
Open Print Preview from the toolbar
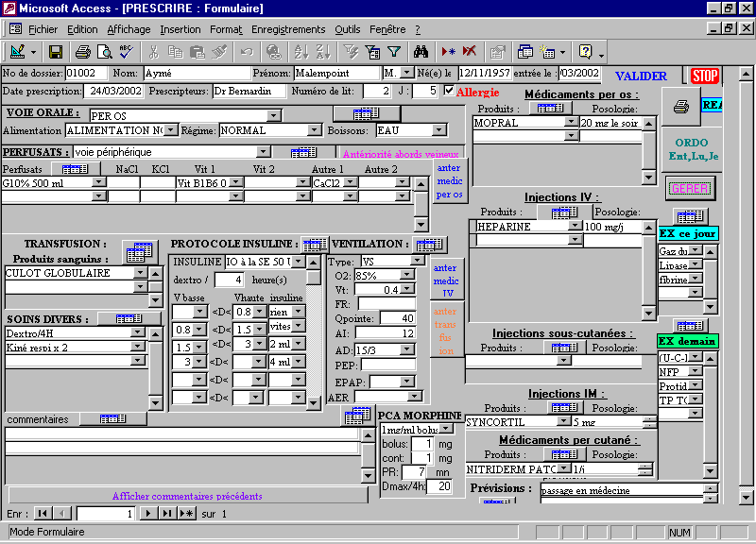click(105, 52)
